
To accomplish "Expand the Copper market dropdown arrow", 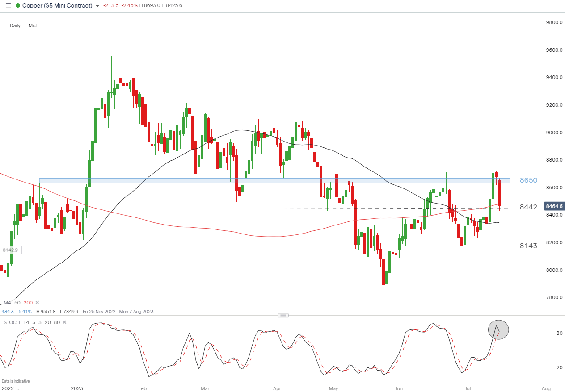I will (x=97, y=6).
